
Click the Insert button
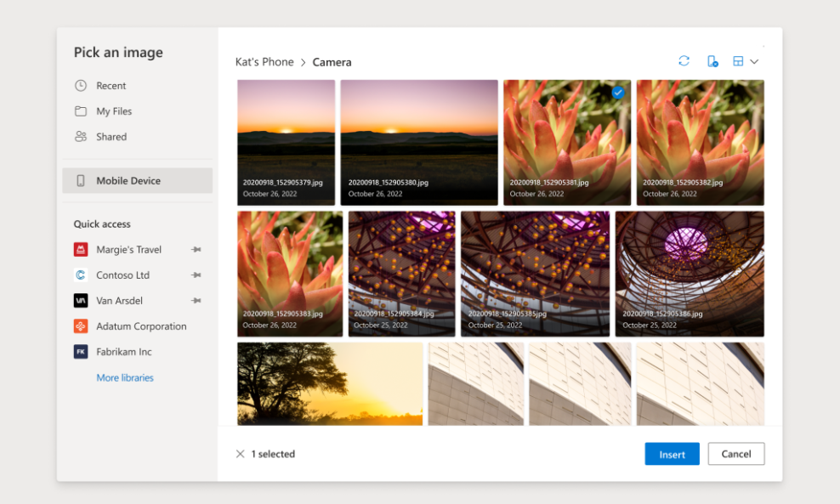[672, 454]
